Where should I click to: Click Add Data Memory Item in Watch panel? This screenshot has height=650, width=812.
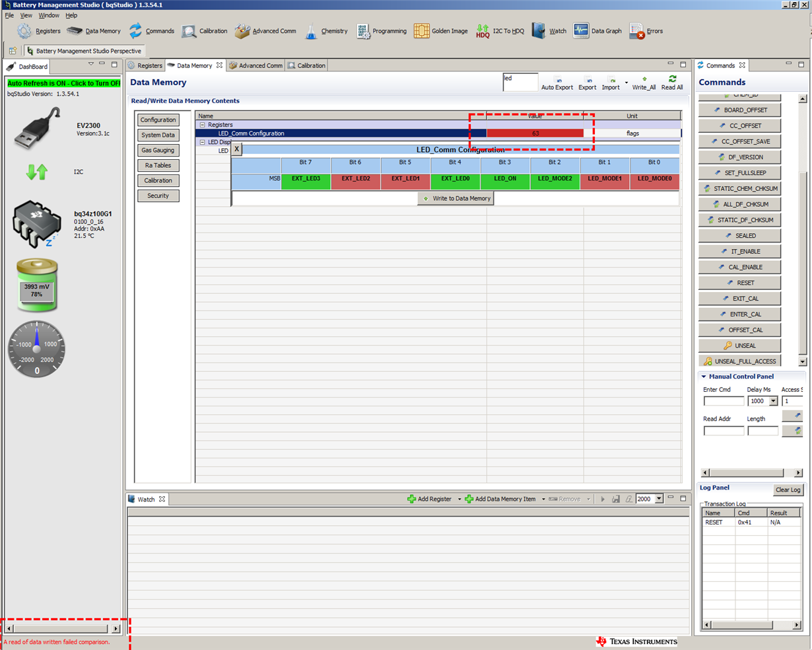[500, 499]
